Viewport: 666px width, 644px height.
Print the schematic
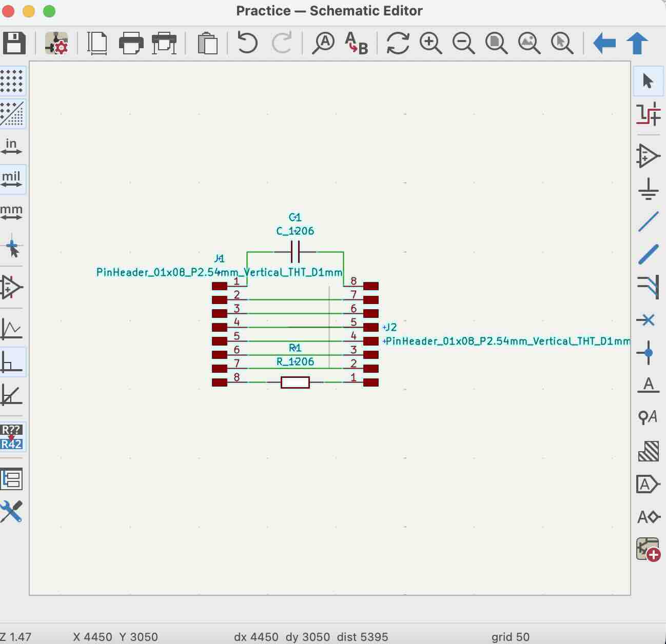(131, 43)
